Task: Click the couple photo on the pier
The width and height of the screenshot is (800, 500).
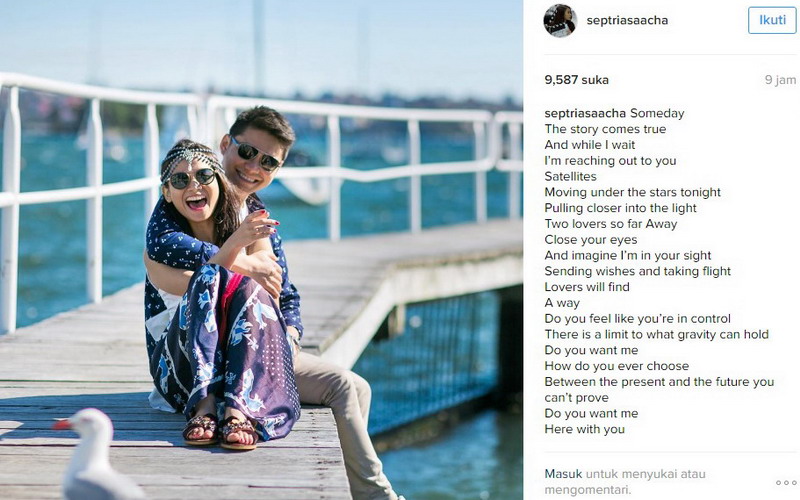Action: (261, 250)
